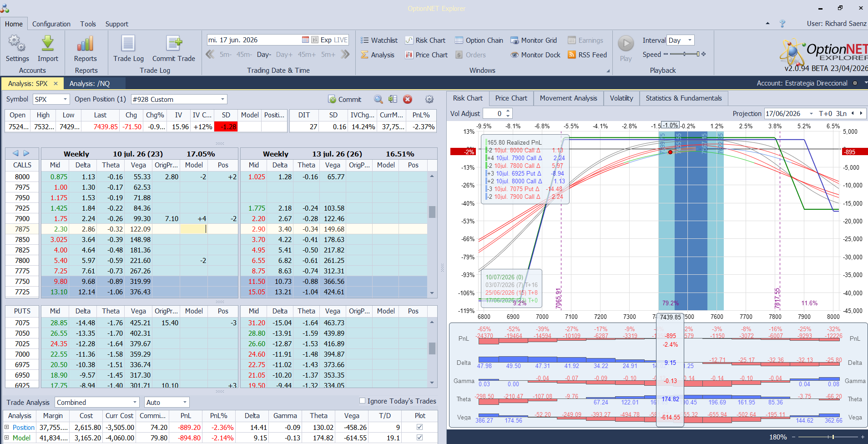Open the Support ribbon tab
Viewport: 868px width, 444px height.
[117, 24]
